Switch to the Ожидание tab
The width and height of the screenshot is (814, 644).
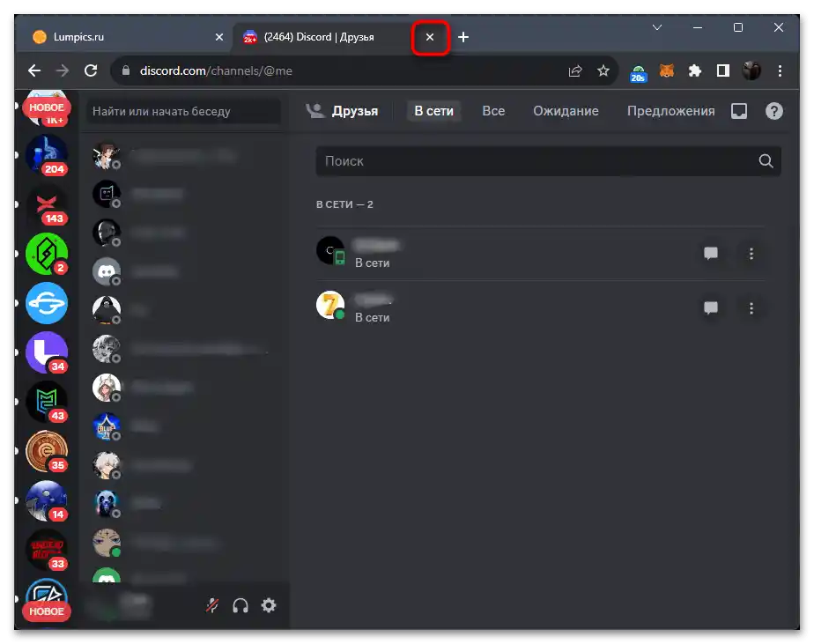(566, 111)
